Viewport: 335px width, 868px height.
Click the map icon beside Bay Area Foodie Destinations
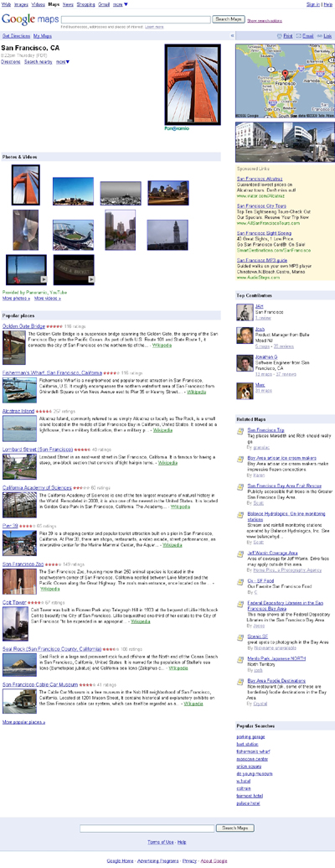pyautogui.click(x=240, y=681)
